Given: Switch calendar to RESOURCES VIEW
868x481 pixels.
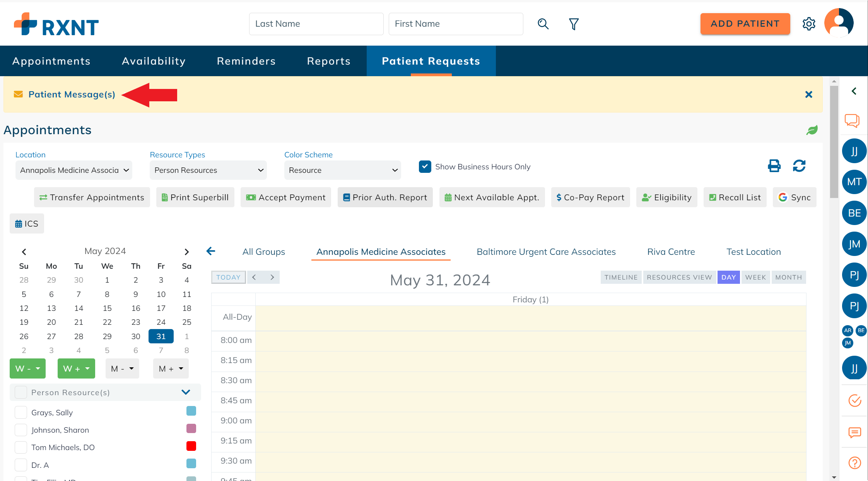Looking at the screenshot, I should click(x=679, y=277).
